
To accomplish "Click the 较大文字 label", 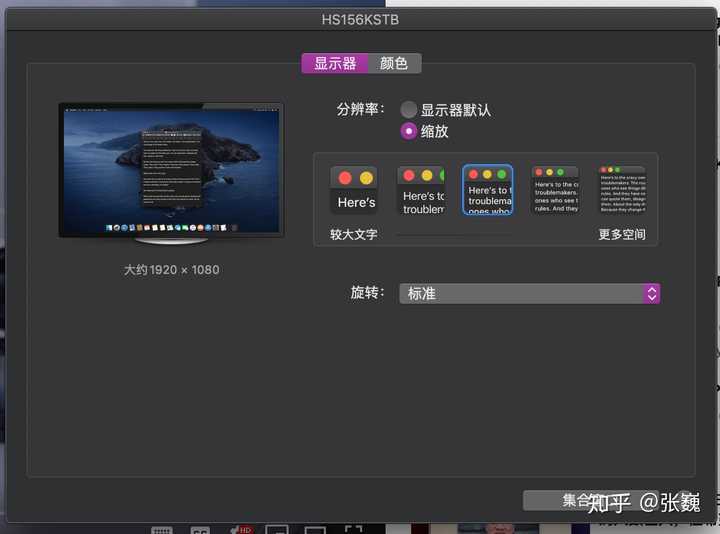I will [354, 234].
